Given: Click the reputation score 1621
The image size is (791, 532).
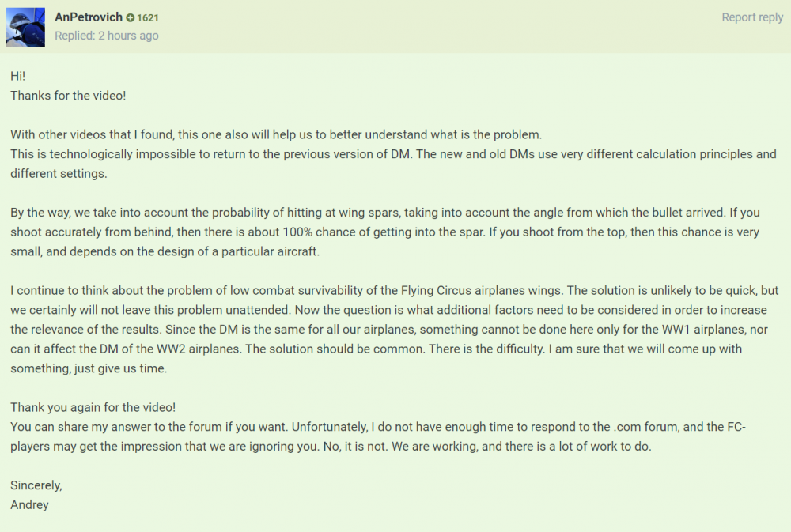Looking at the screenshot, I should coord(148,17).
